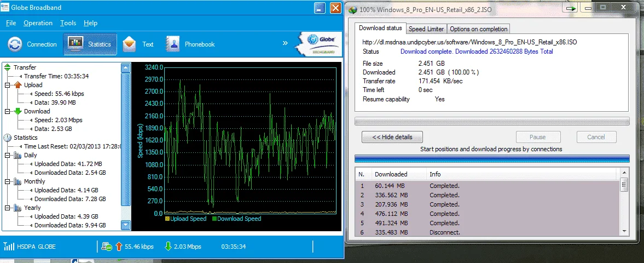Click the download window globe title icon
This screenshot has height=263, width=644.
click(x=352, y=9)
